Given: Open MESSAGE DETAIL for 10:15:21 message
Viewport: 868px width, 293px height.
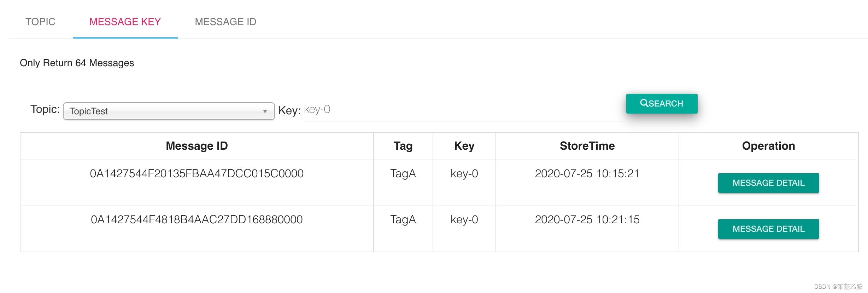Looking at the screenshot, I should (768, 183).
